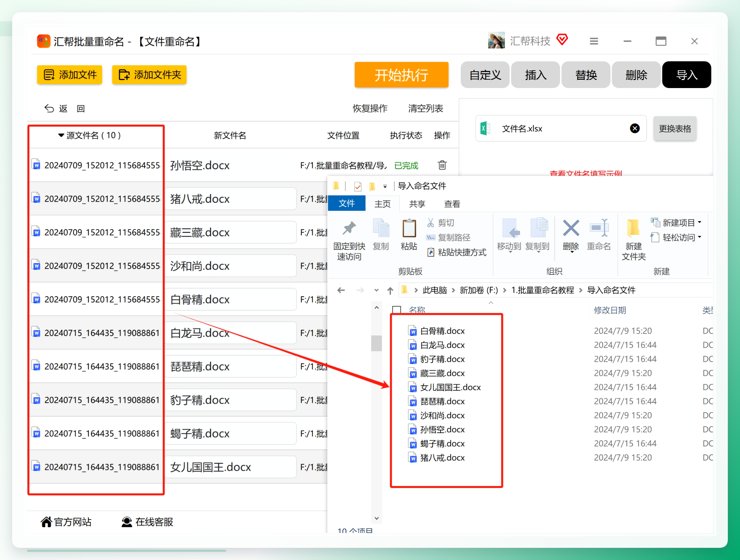Open the Explorer 主页 tab
The width and height of the screenshot is (740, 560).
click(383, 204)
